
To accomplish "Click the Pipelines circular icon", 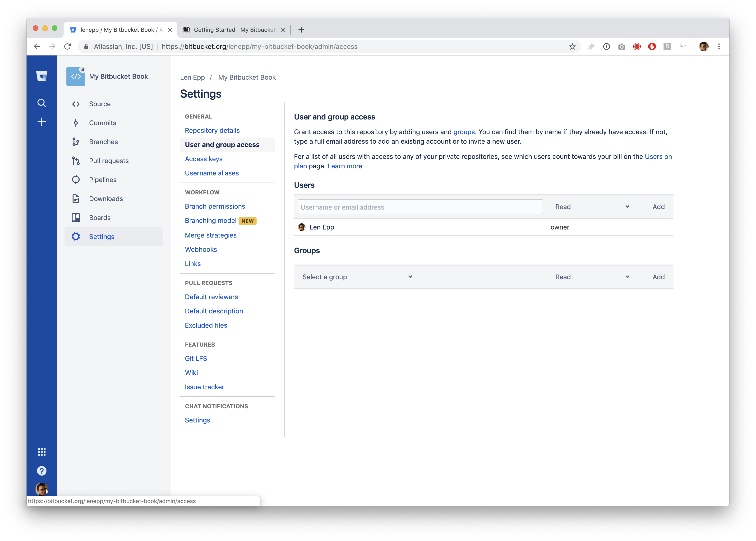I will [x=76, y=179].
